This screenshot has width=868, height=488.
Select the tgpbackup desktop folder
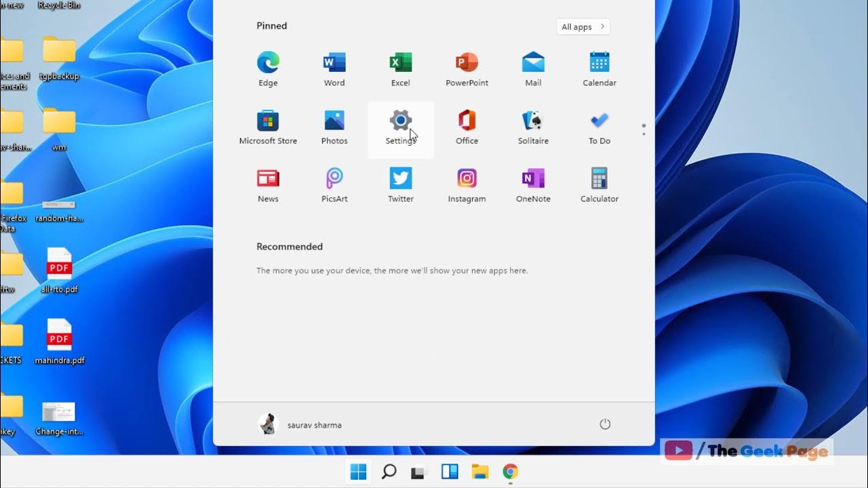59,59
